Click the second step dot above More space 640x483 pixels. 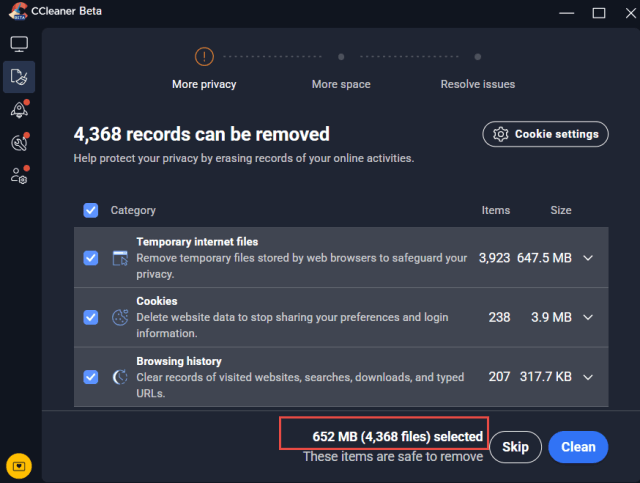pyautogui.click(x=341, y=57)
